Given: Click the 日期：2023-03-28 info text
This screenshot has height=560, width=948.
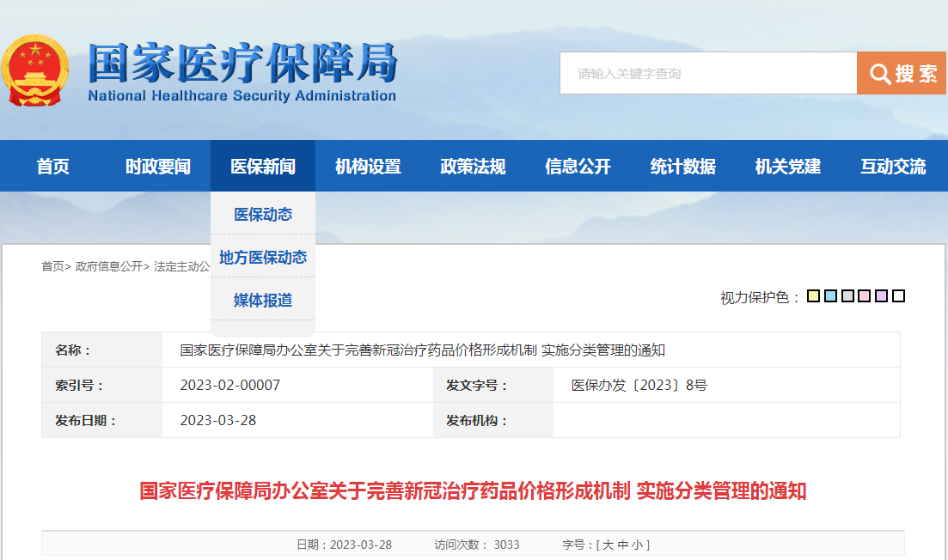Looking at the screenshot, I should 344,545.
